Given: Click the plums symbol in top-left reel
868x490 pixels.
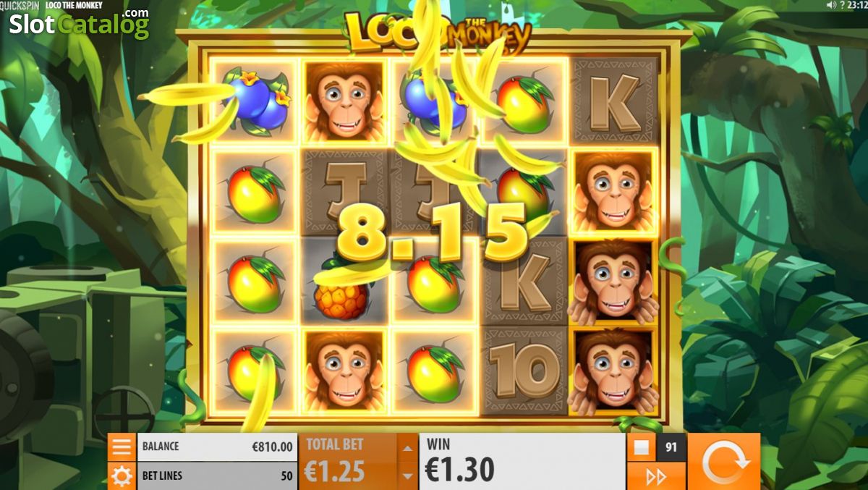Looking at the screenshot, I should coord(255,100).
